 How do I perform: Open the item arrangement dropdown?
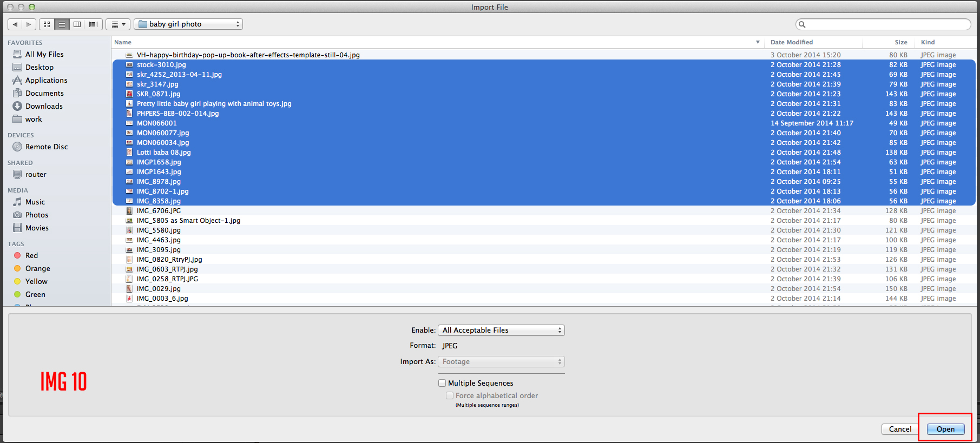coord(118,24)
